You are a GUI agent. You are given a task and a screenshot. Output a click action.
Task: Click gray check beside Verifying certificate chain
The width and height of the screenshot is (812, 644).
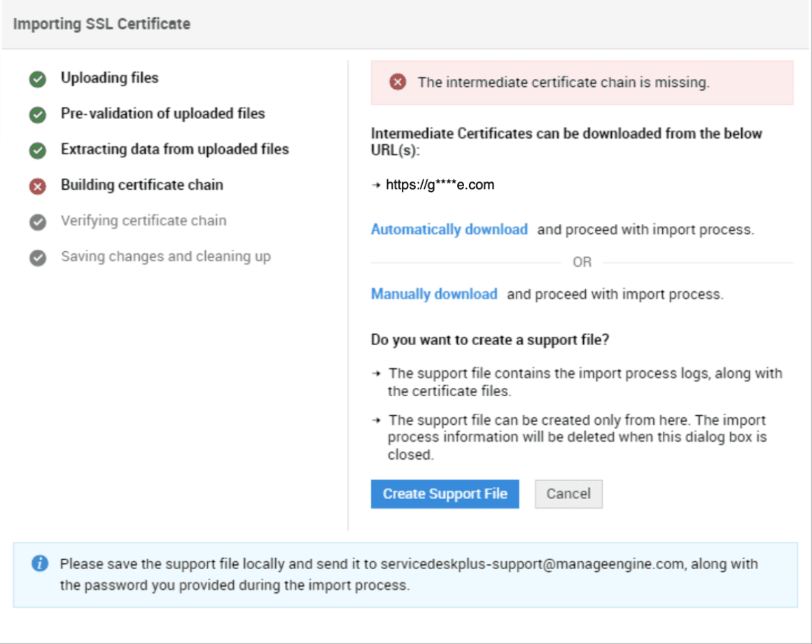38,222
